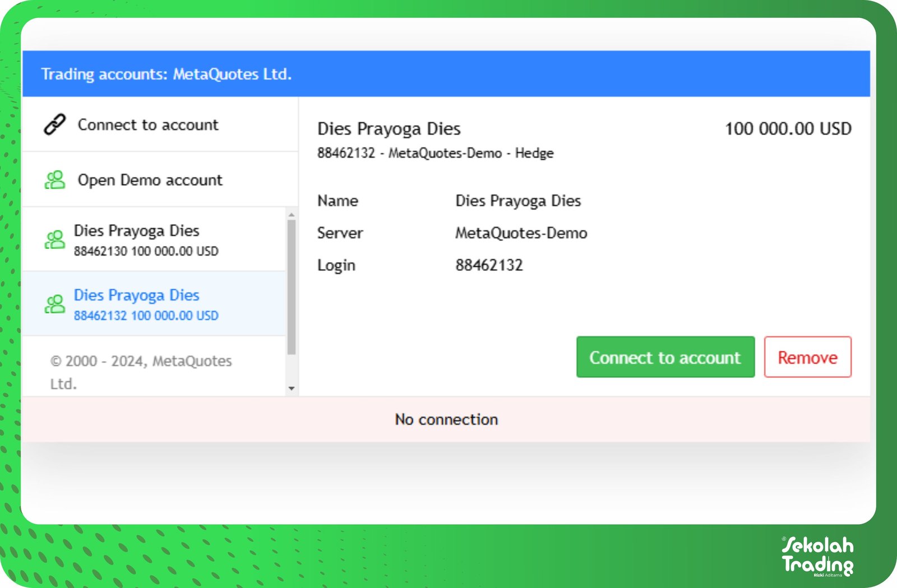Click the No connection status bar
The height and width of the screenshot is (588, 897).
(446, 419)
